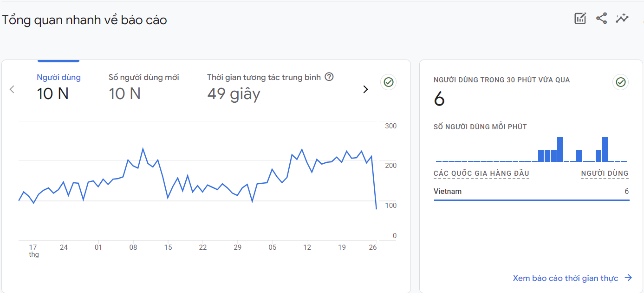Show next metrics with right chevron
Screen dimensions: 644x293
365,89
